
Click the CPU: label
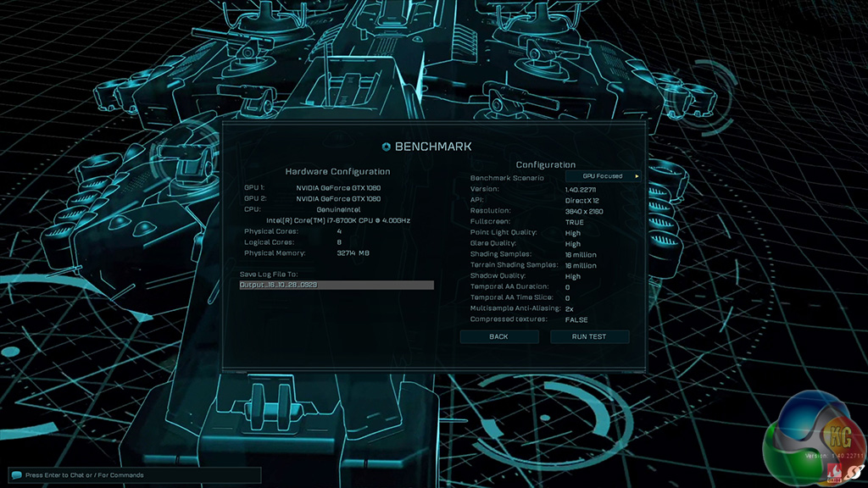pyautogui.click(x=252, y=210)
